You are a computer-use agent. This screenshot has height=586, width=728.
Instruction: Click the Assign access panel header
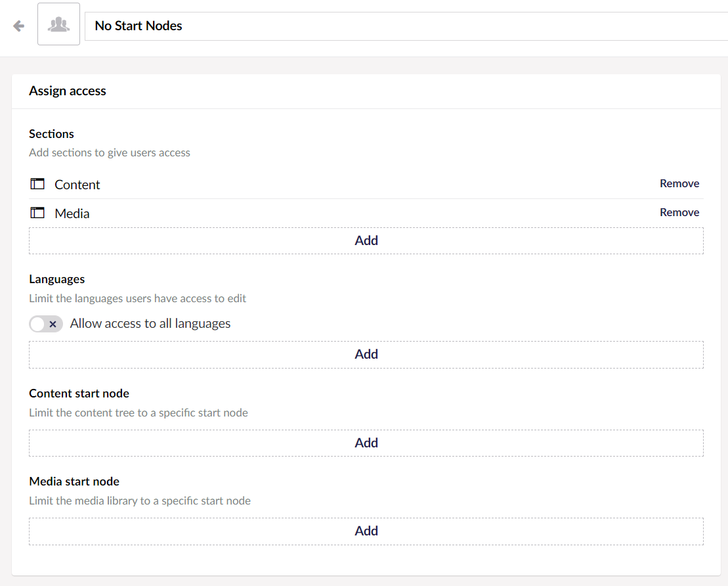coord(68,91)
